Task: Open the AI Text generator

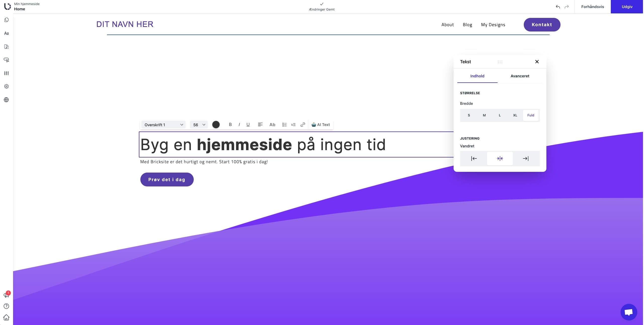Action: point(321,124)
